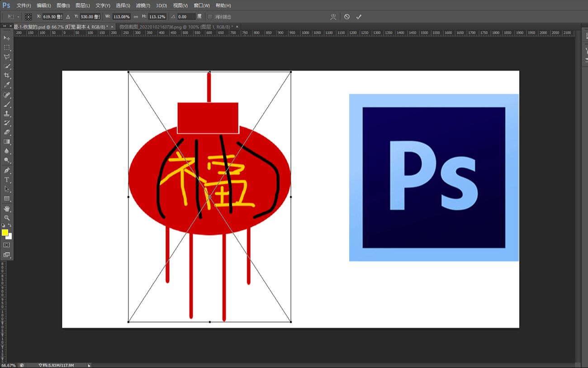Expand the toolbar's top double-arrow

5,27
